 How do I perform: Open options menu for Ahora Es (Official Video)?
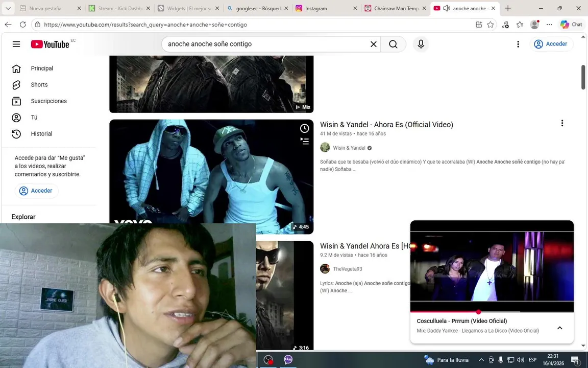coord(562,123)
